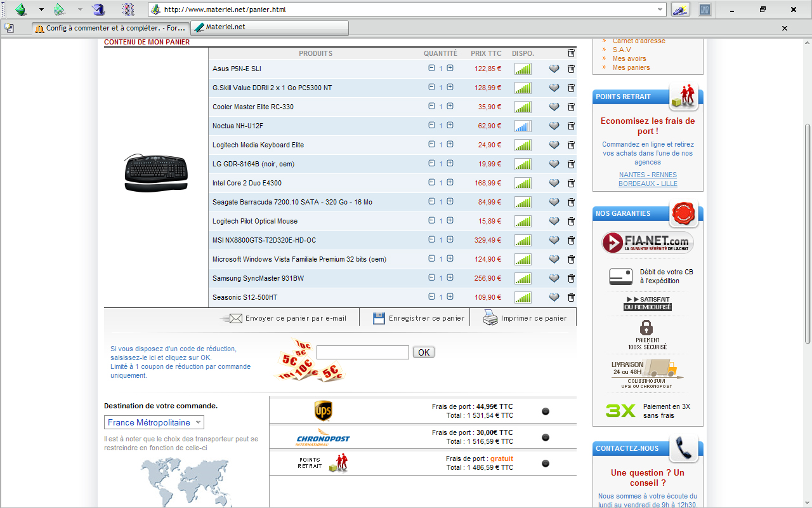The height and width of the screenshot is (508, 812).
Task: Click heart icon for Logitech Pilot Optical Mouse
Action: (x=554, y=221)
